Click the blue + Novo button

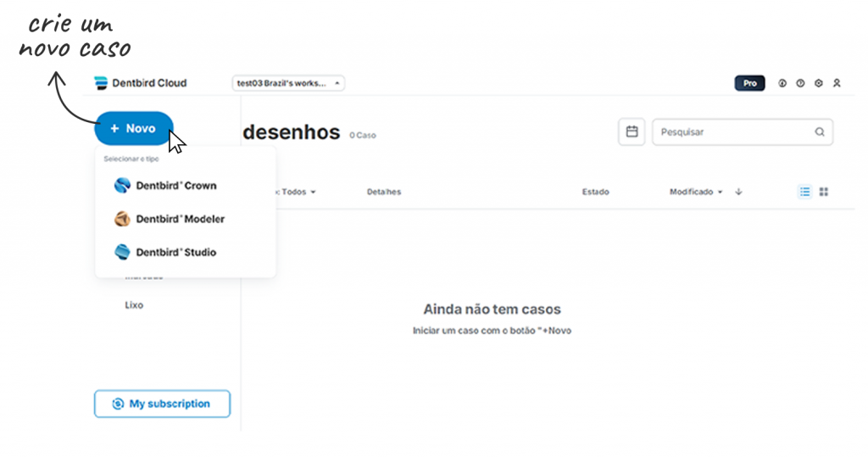pyautogui.click(x=134, y=128)
